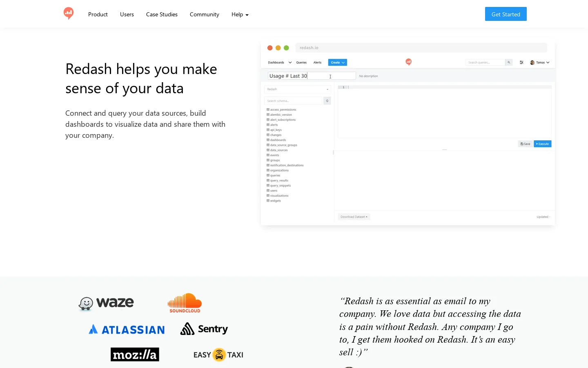Expand the Help dropdown menu
The width and height of the screenshot is (588, 368).
click(240, 14)
